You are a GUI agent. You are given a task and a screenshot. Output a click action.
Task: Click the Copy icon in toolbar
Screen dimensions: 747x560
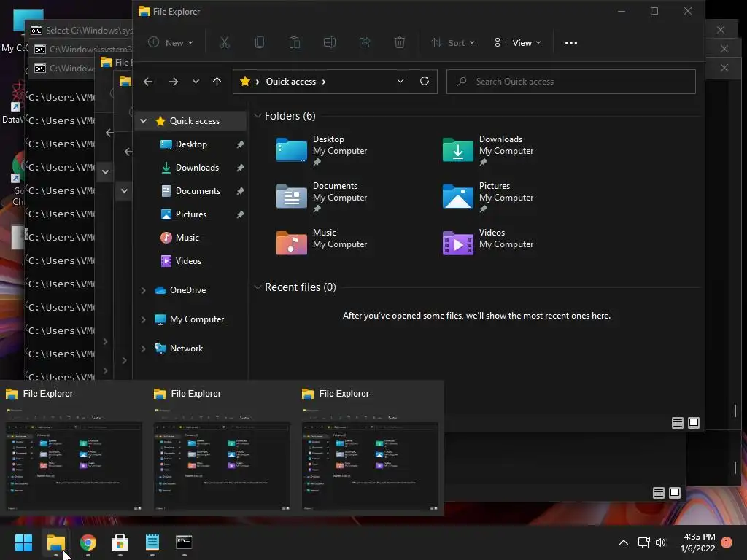[260, 43]
